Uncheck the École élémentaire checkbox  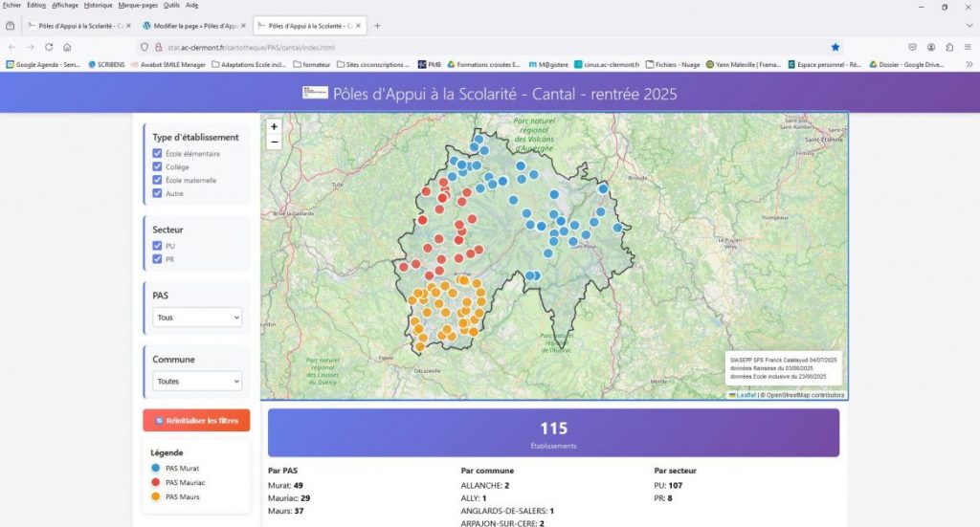point(157,153)
